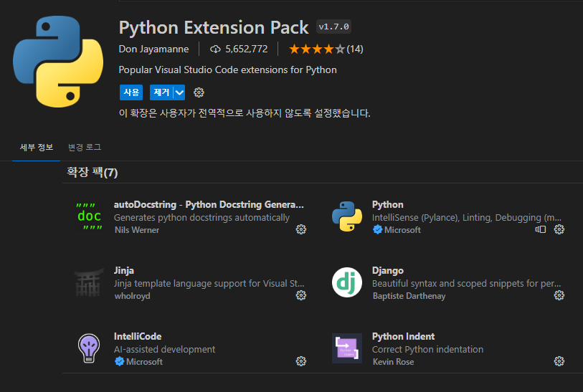This screenshot has width=583, height=392.
Task: Click the IntelliCode lightbulb icon
Action: pyautogui.click(x=89, y=348)
